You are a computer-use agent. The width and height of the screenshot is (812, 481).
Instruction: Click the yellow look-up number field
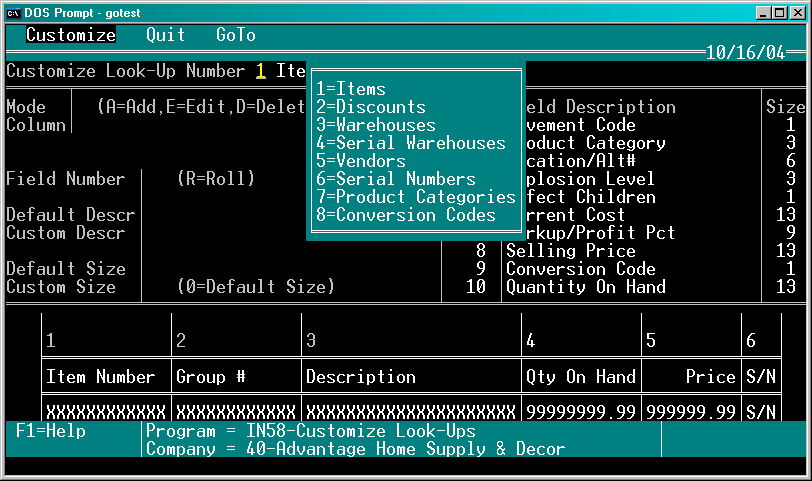[x=260, y=71]
